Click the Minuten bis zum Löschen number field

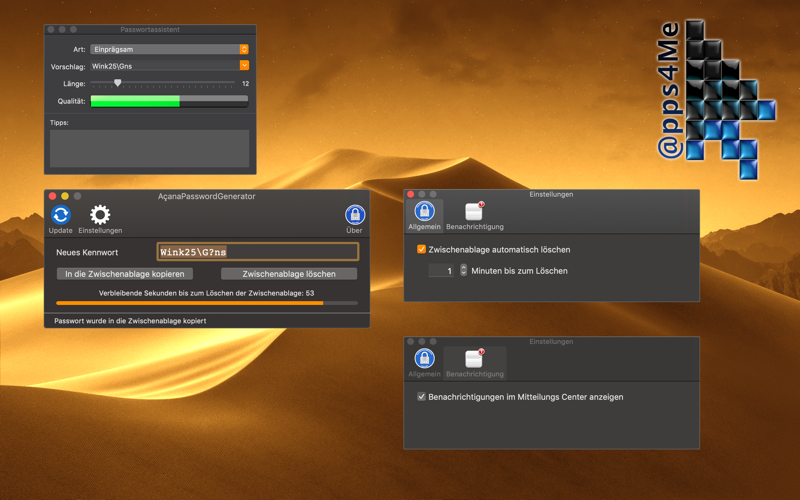point(441,270)
